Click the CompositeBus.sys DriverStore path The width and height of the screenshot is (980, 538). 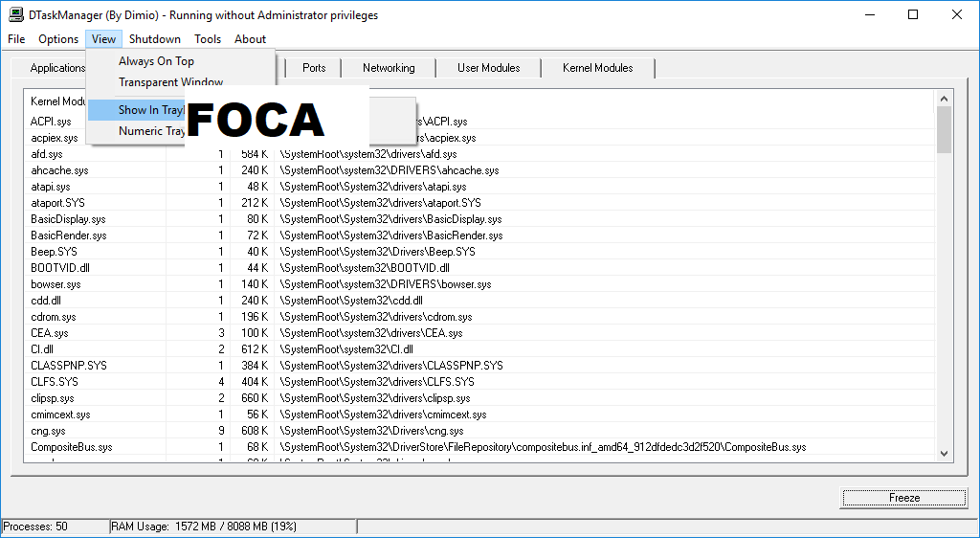pyautogui.click(x=543, y=446)
